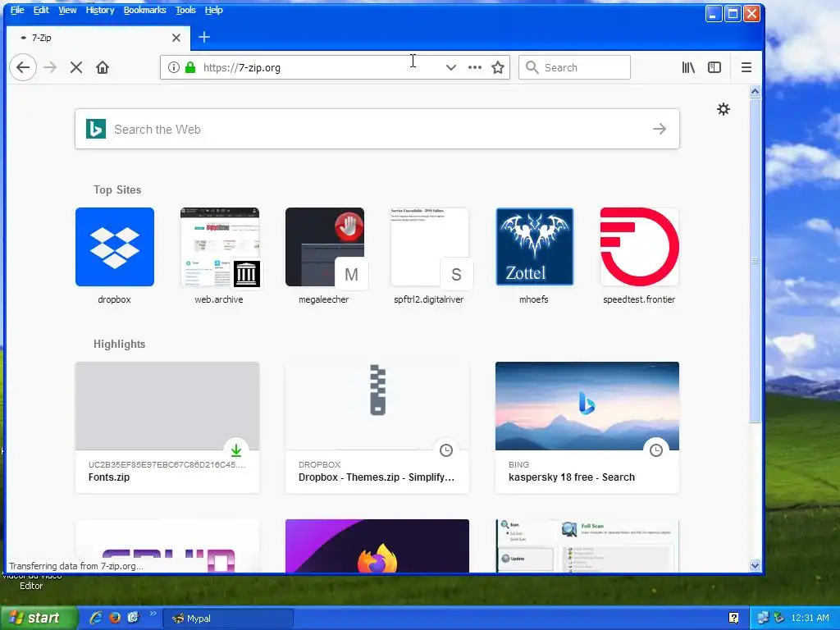Open Dropbox Themes.zip highlight card

tap(377, 427)
